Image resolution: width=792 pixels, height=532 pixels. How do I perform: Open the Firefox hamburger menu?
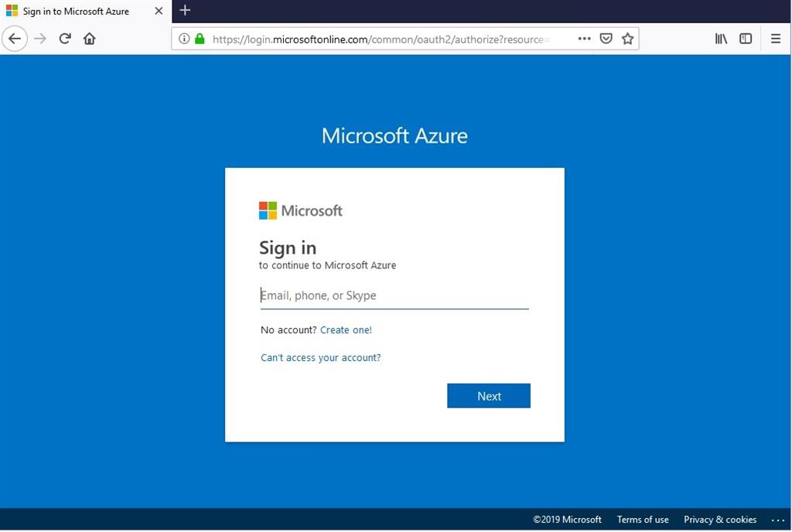tap(776, 38)
